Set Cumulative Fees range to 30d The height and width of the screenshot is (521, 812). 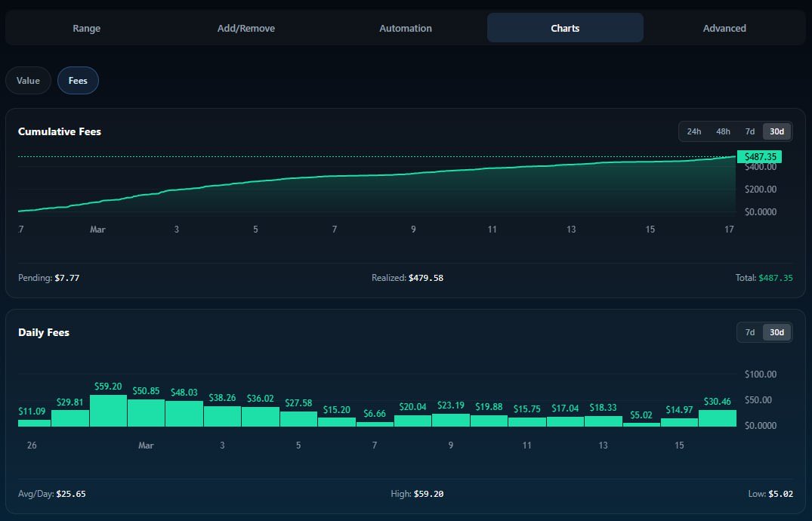(776, 131)
